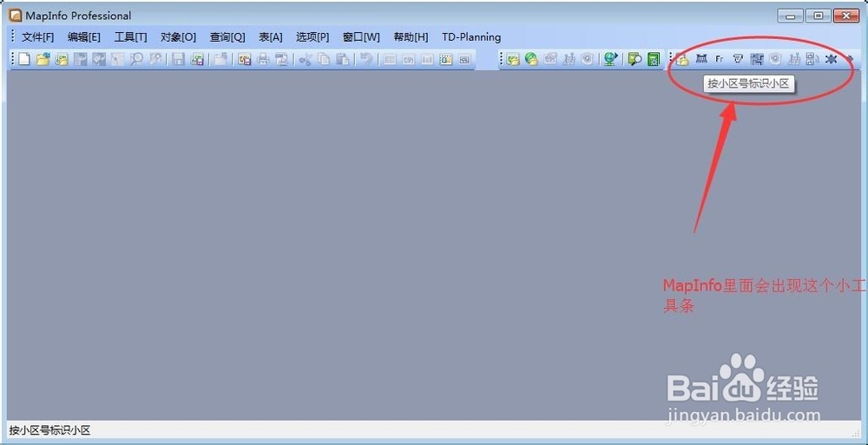Open the 表[A] menu
868x445 pixels.
coord(271,37)
